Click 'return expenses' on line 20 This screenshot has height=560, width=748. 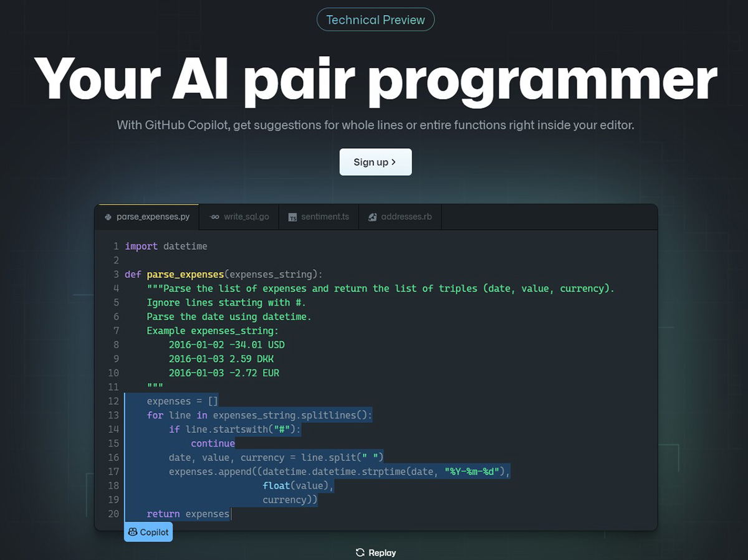(x=188, y=514)
